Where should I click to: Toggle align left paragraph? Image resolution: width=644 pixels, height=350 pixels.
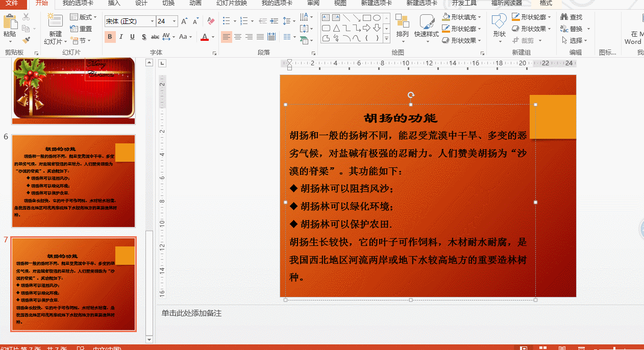coord(227,37)
